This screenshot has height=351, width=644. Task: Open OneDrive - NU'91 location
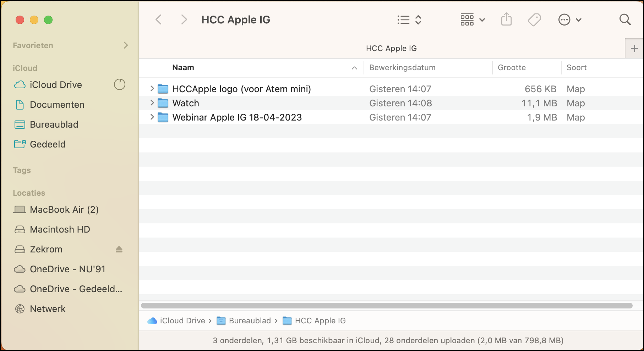(x=67, y=269)
